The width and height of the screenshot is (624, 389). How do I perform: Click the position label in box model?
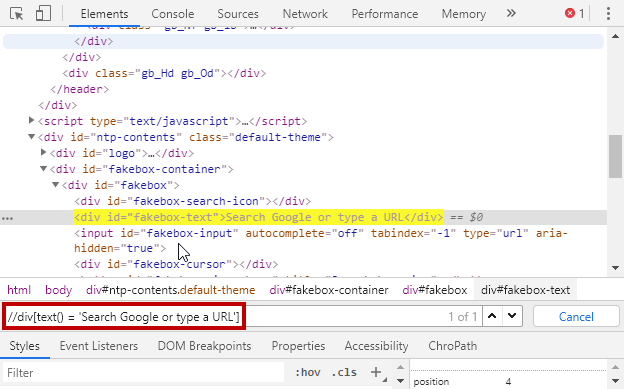[431, 381]
